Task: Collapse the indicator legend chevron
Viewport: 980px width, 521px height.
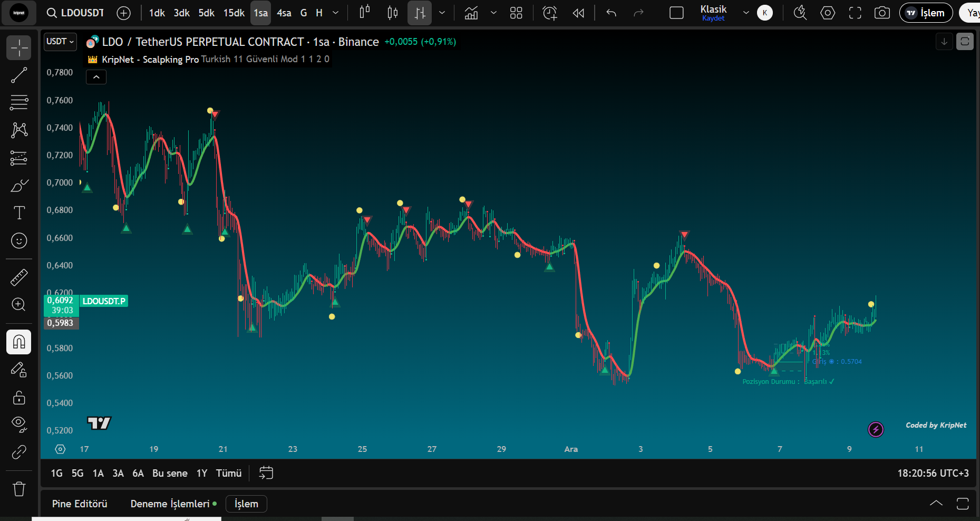Action: 96,77
